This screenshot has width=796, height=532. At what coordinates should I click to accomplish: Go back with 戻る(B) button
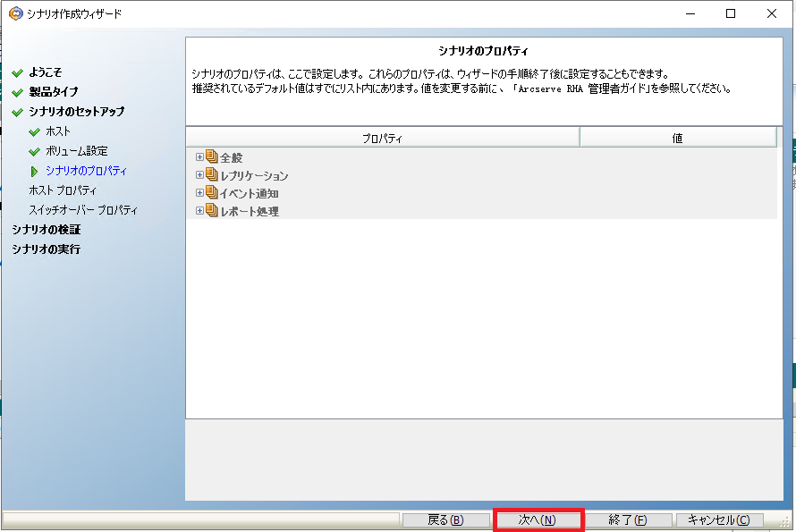pos(445,519)
